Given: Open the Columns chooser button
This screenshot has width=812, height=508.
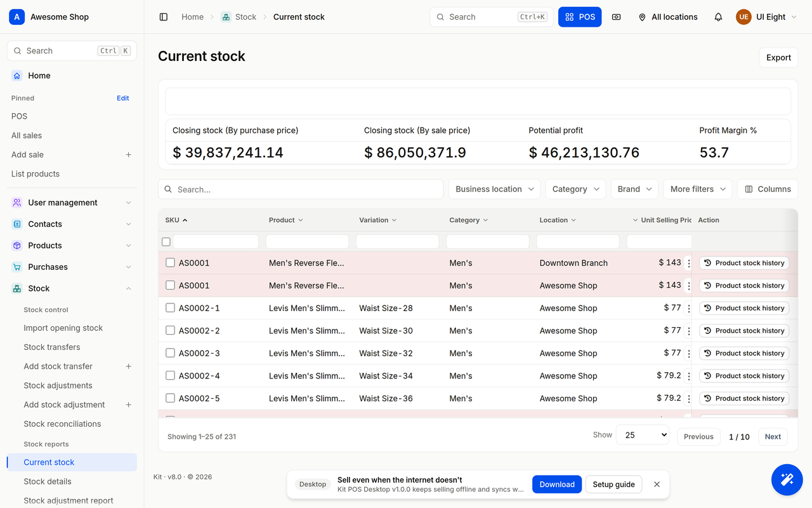Looking at the screenshot, I should click(768, 189).
